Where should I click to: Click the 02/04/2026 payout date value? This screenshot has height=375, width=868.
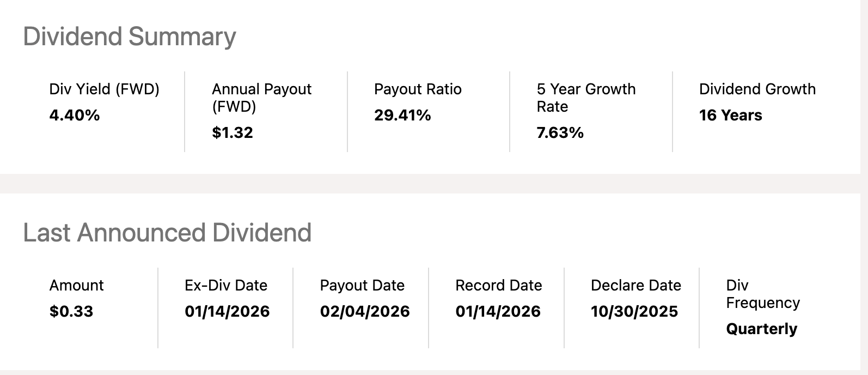tap(365, 312)
